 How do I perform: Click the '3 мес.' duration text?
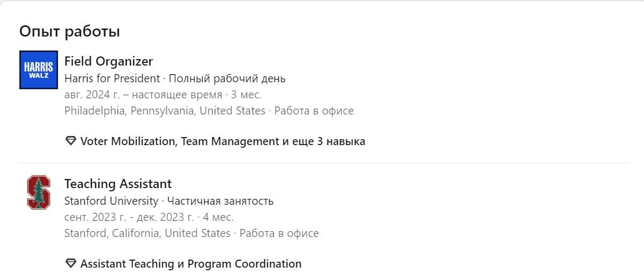coord(246,95)
